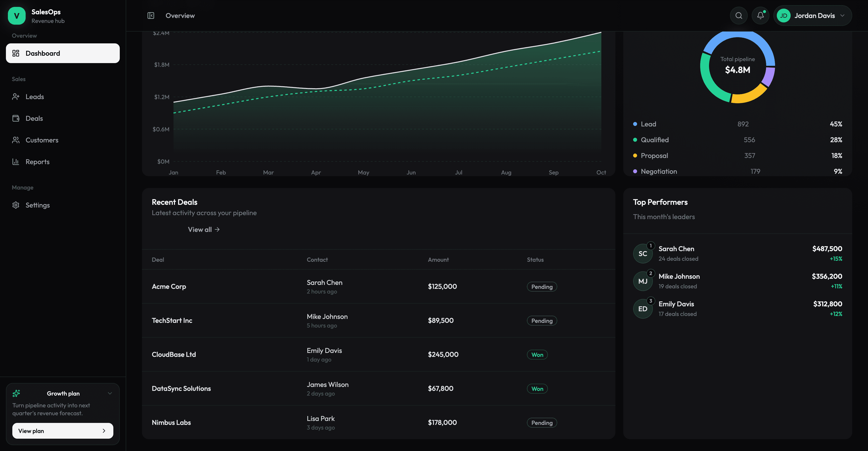Click Sarah Chen's SC avatar

click(642, 254)
